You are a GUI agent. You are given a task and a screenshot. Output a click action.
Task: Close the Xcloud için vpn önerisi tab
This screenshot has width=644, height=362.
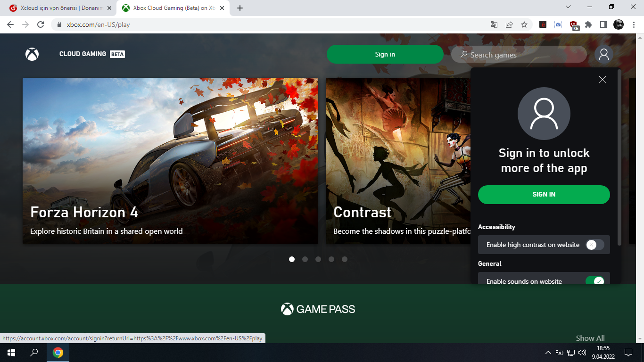(x=109, y=8)
